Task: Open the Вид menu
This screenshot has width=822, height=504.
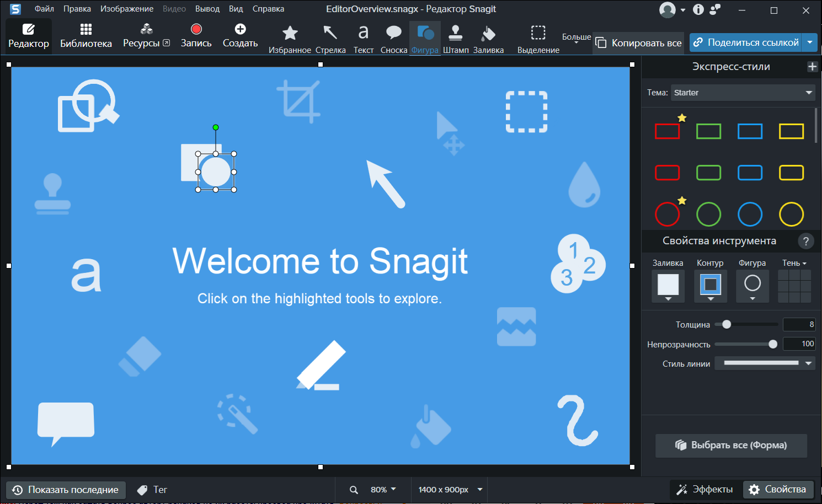Action: pyautogui.click(x=236, y=9)
